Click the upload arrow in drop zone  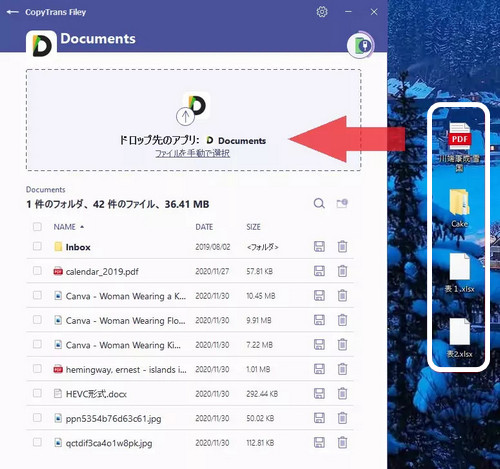[x=185, y=116]
